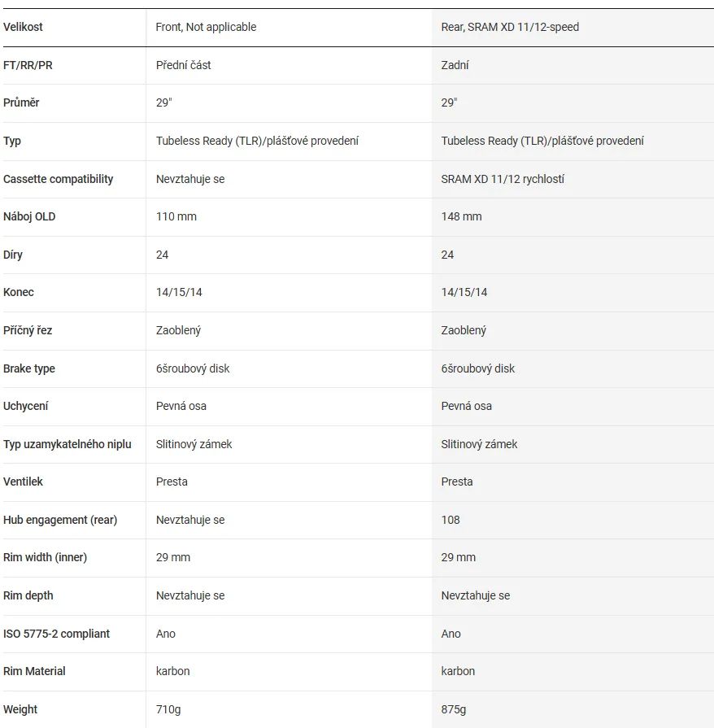Click the front weight 710g cell
Image resolution: width=714 pixels, height=728 pixels.
tap(168, 709)
